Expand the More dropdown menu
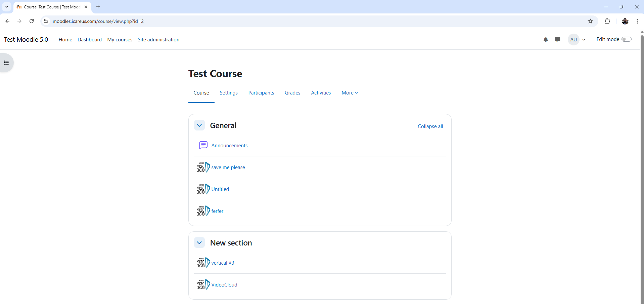Viewport: 644px width, 304px height. click(350, 93)
